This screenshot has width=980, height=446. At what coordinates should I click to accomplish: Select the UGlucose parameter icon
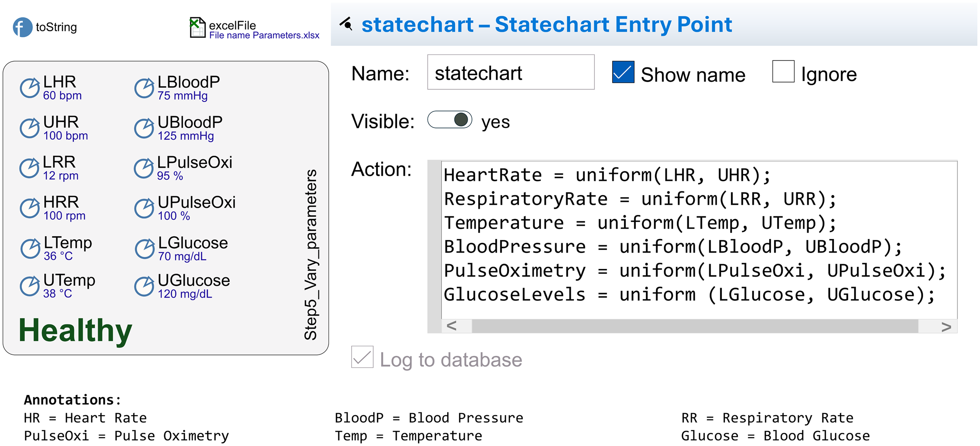(x=144, y=286)
